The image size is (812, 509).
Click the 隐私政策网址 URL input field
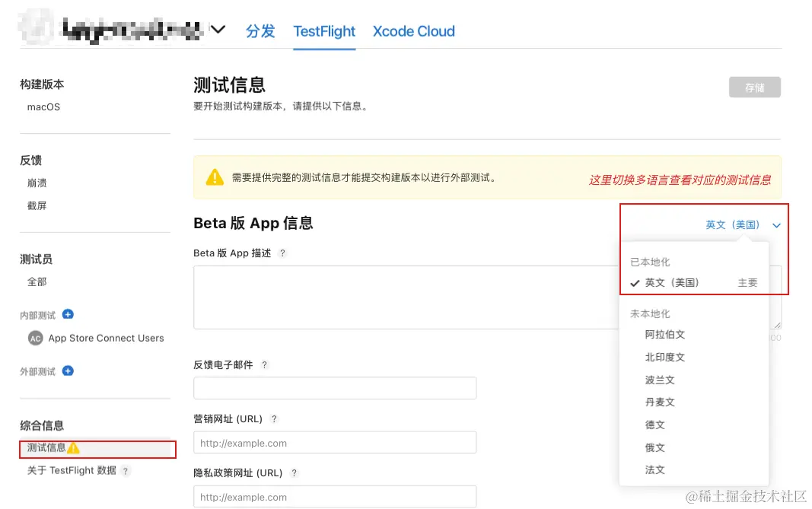coord(335,497)
